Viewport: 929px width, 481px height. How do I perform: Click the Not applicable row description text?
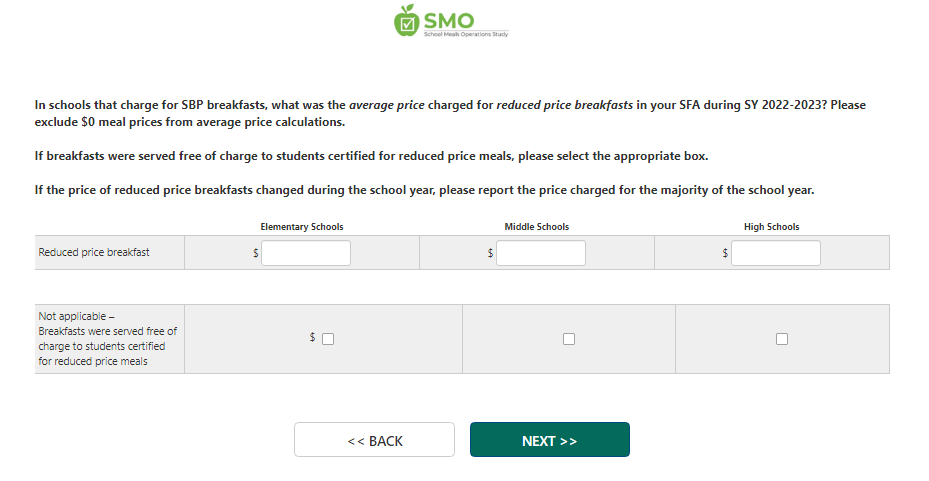click(107, 339)
